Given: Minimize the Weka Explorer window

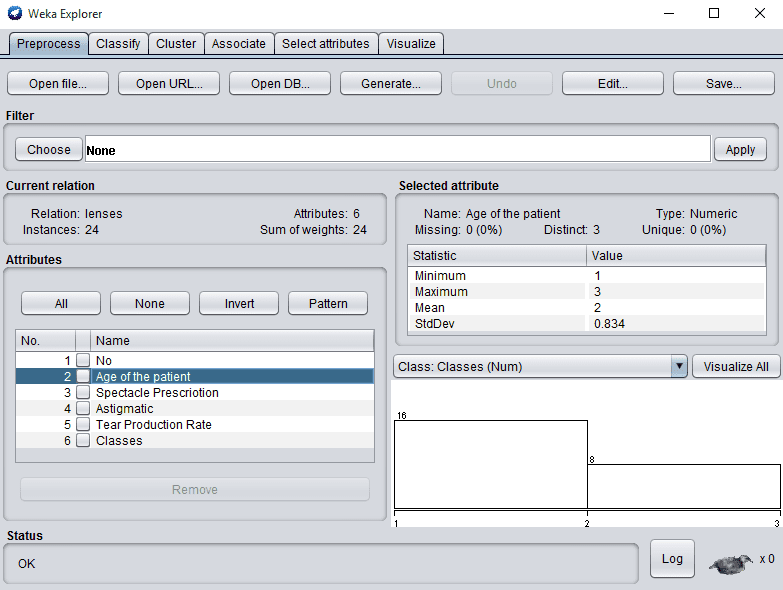Looking at the screenshot, I should click(669, 13).
